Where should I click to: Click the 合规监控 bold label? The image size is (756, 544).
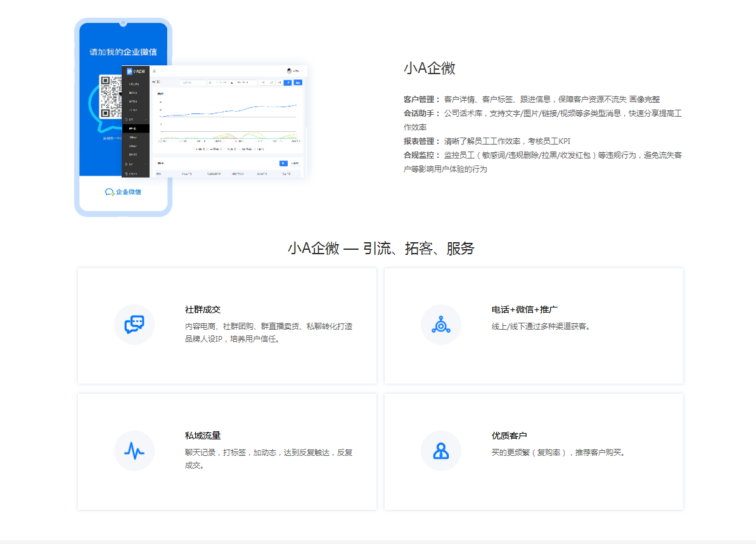click(x=421, y=155)
